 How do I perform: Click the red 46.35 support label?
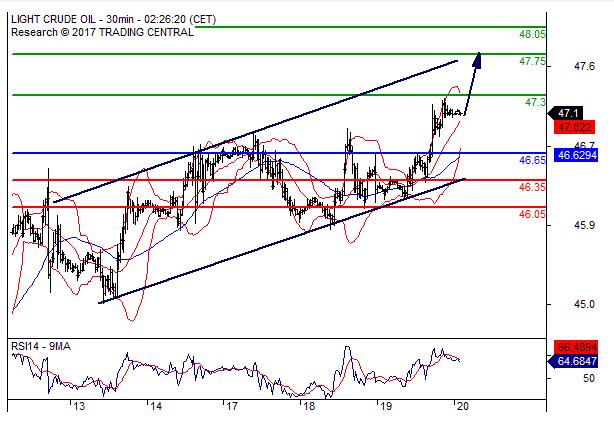coord(532,187)
